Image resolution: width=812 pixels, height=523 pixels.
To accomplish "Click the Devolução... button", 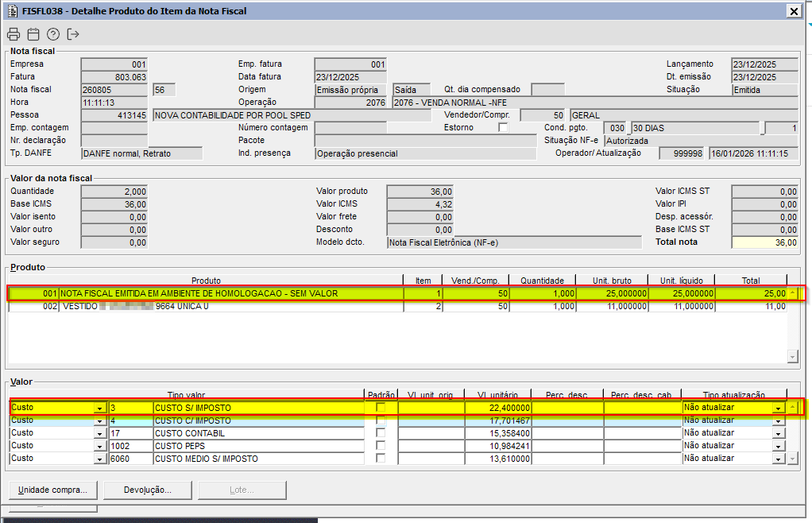I will point(148,490).
